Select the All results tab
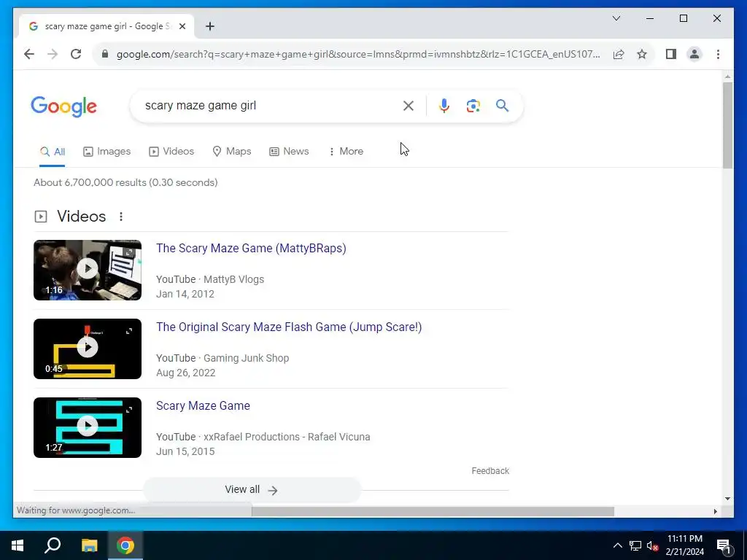 coord(53,152)
